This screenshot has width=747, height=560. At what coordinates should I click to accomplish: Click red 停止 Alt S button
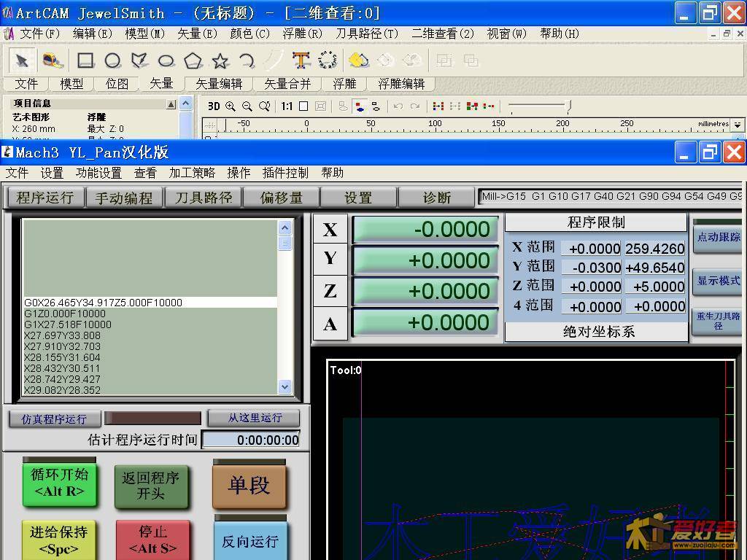pos(152,540)
